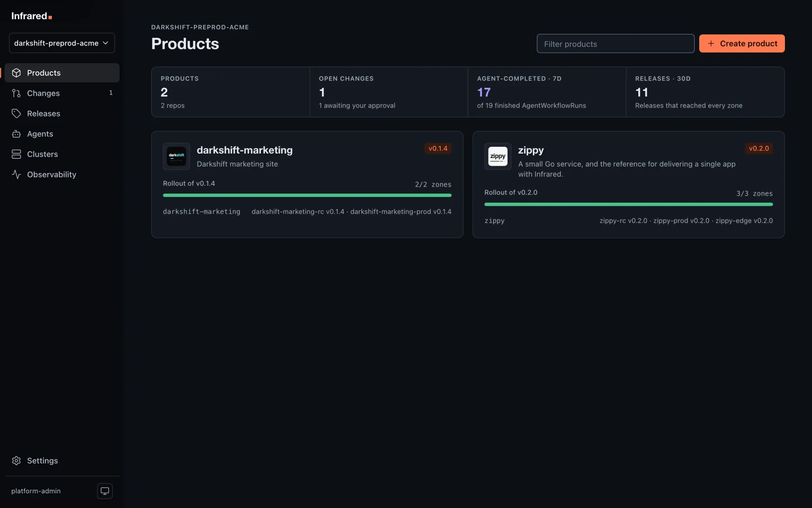Click '1 awaiting your approval' text
Screen dimensions: 812x508
[x=357, y=105]
